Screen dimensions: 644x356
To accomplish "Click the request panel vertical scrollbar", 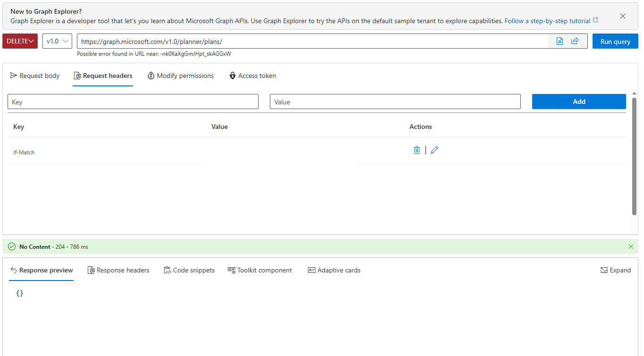I will pos(635,156).
